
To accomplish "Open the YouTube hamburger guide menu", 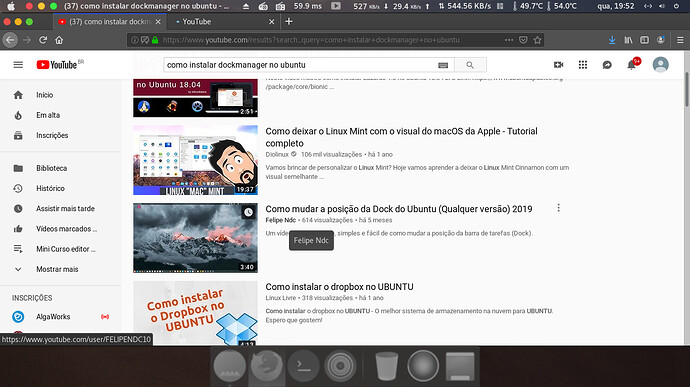I will [18, 65].
